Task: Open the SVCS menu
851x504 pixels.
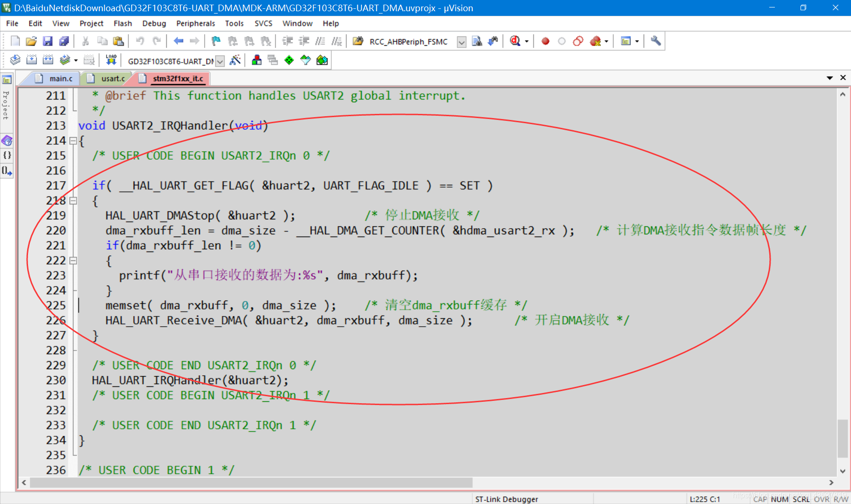Action: pyautogui.click(x=263, y=23)
